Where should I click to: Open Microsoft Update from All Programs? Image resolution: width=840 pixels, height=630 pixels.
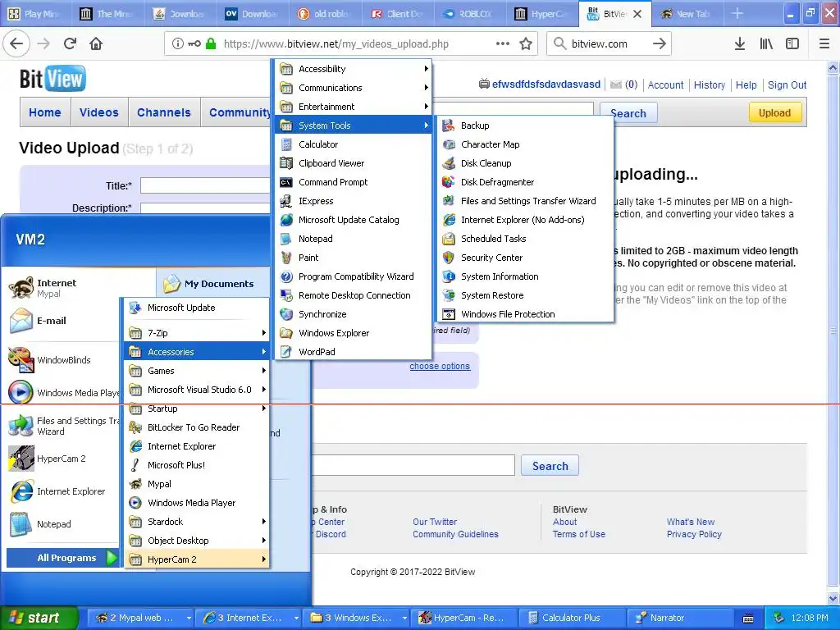coord(197,308)
